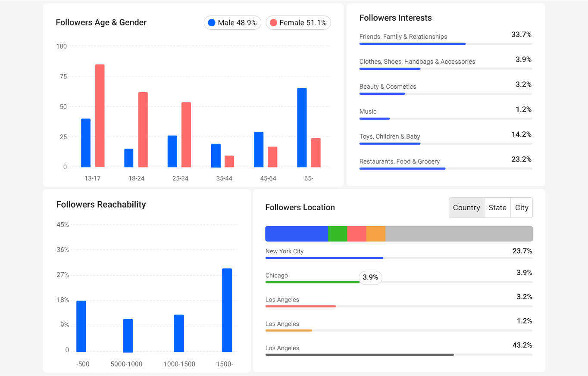Toggle the Female 51.1% legend pill
This screenshot has width=588, height=376.
298,23
